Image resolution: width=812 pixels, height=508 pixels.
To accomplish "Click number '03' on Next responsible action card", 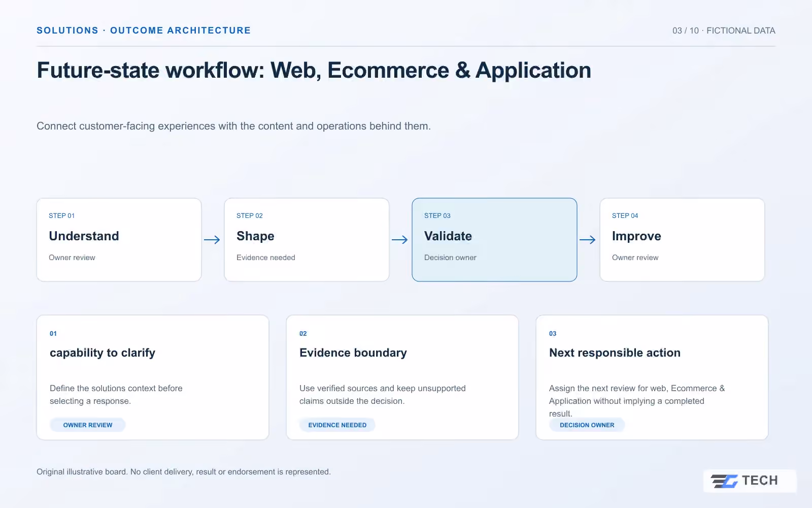I will pos(553,334).
